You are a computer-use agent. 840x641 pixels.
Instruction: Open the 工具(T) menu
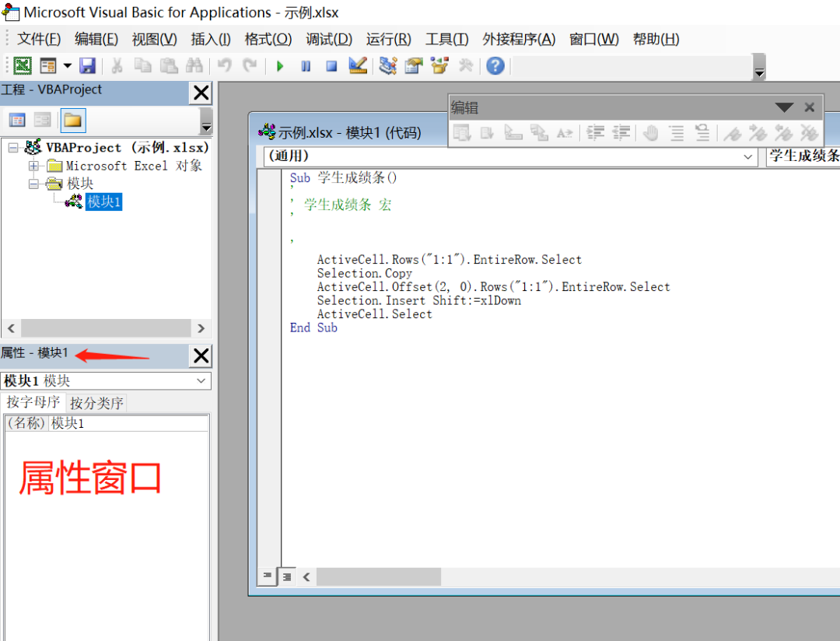446,39
